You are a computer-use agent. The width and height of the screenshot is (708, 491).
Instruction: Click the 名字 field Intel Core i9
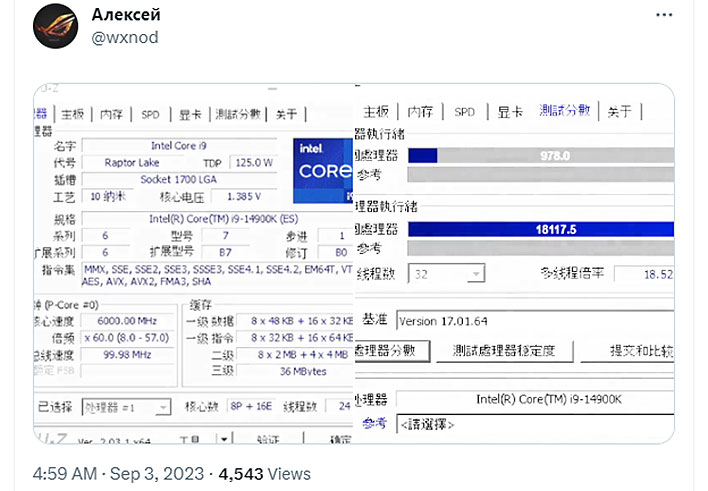(x=179, y=146)
